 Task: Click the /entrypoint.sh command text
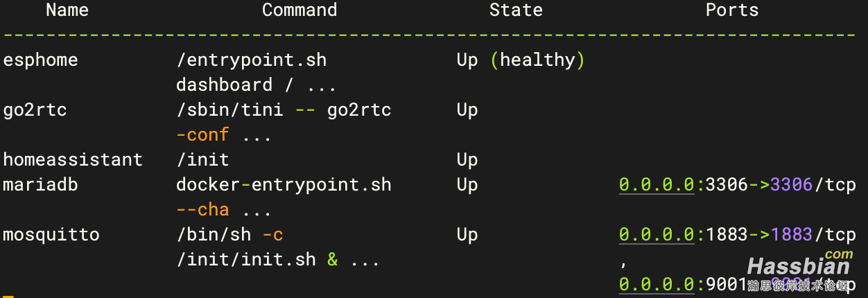(251, 60)
